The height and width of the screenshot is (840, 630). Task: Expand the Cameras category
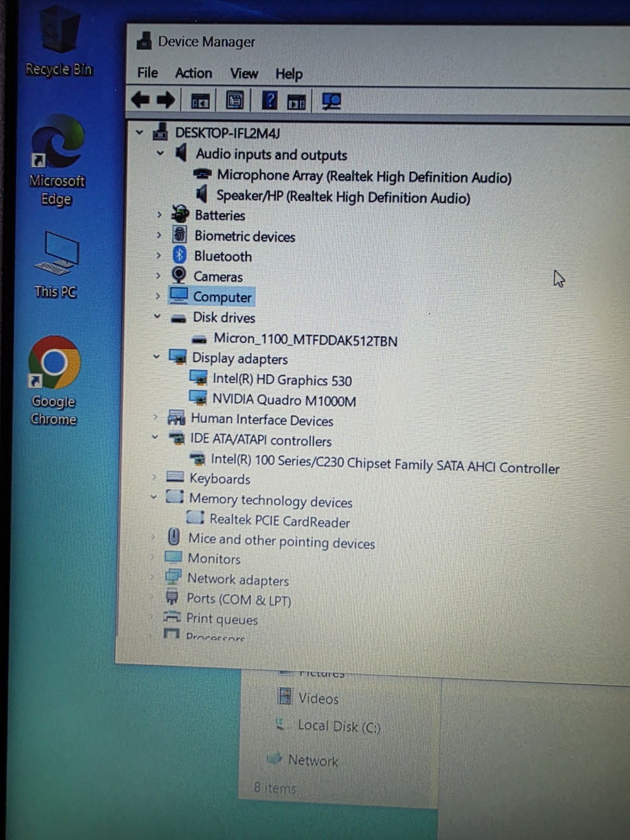pyautogui.click(x=158, y=275)
